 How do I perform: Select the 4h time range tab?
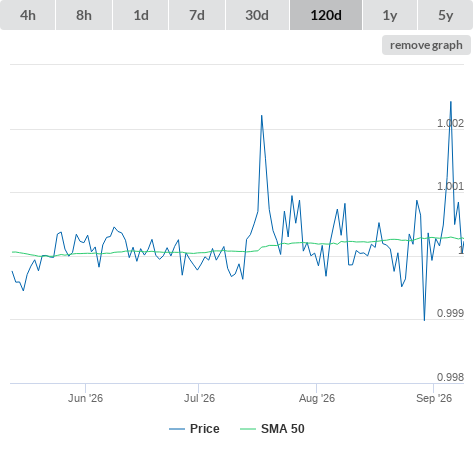[x=28, y=15]
